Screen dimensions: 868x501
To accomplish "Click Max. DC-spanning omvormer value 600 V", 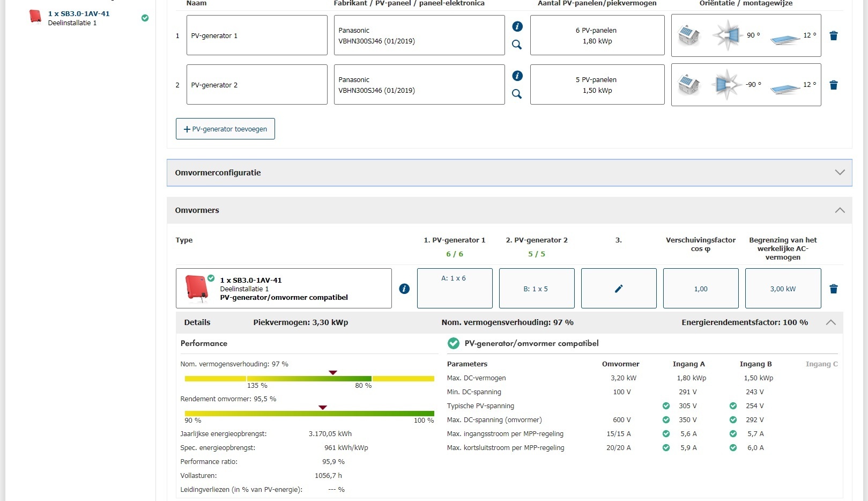I will pos(622,420).
